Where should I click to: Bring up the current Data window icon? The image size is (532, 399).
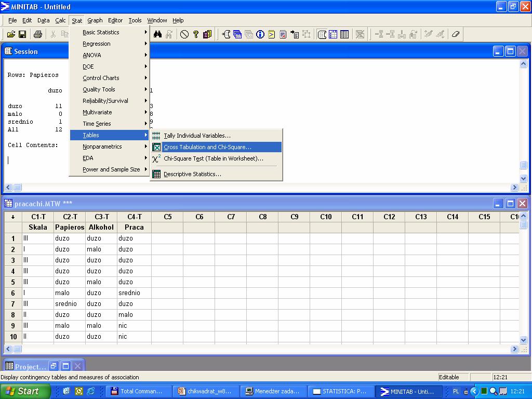click(x=333, y=34)
